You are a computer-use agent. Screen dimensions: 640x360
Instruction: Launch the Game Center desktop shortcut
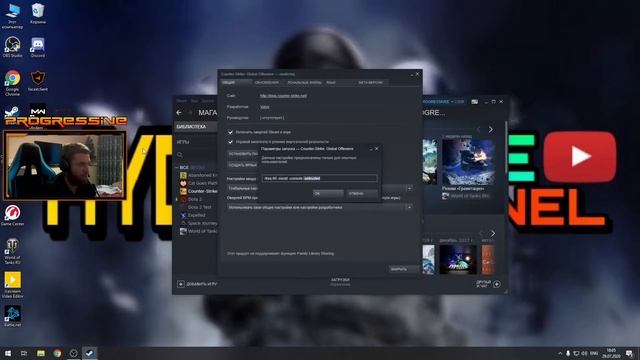12,215
